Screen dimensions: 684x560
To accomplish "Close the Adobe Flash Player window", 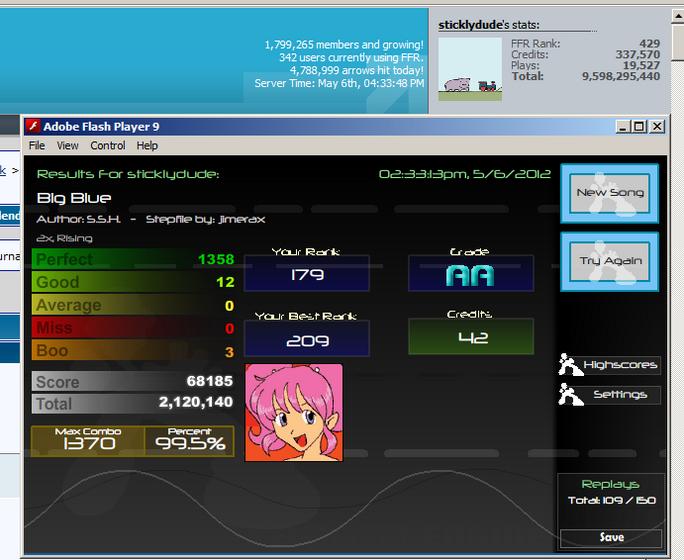I will click(657, 127).
